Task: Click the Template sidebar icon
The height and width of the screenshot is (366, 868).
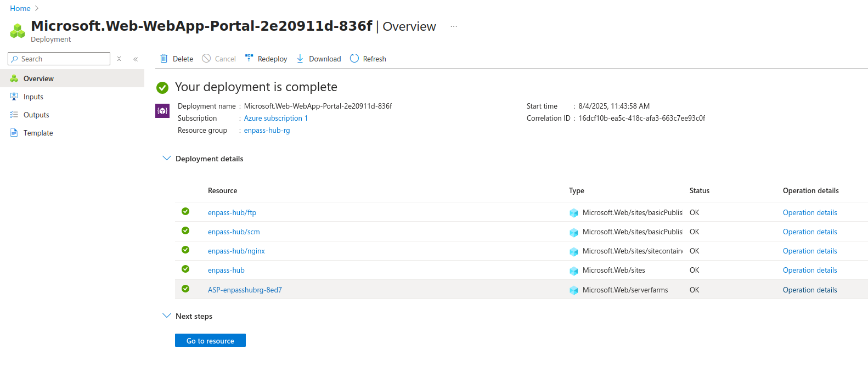Action: point(14,133)
